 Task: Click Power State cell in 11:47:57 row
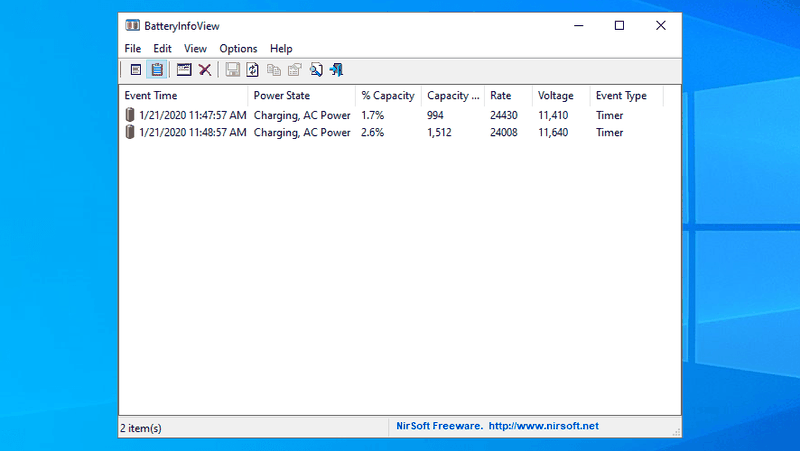point(302,115)
